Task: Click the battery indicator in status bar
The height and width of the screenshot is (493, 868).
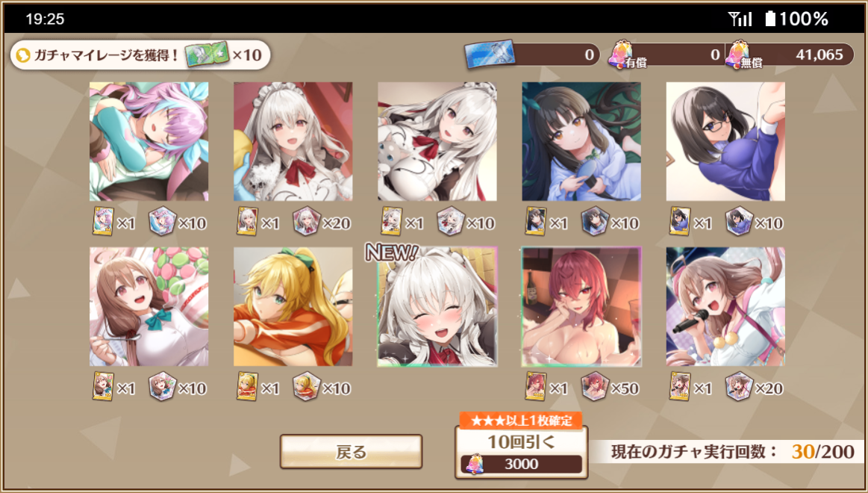Action: 770,19
